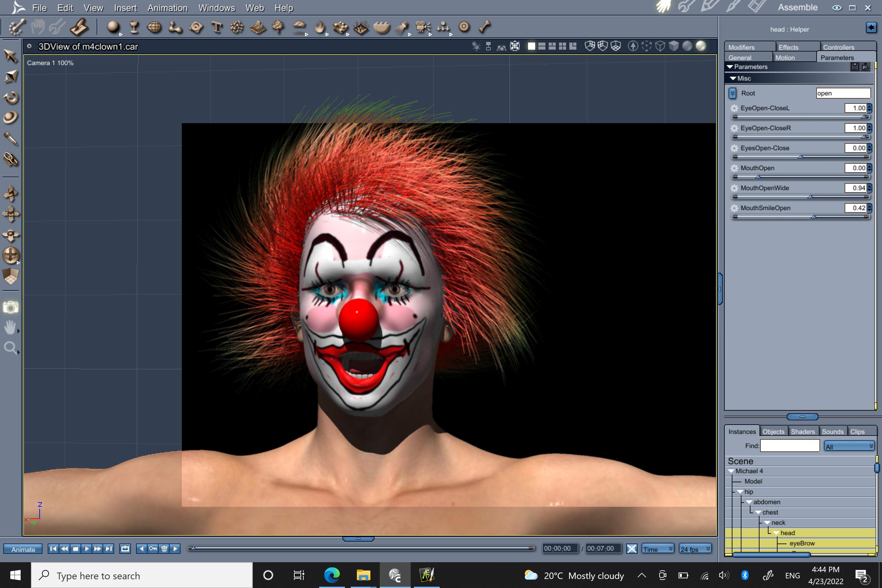Adjust the MouthSmileOpen slider
This screenshot has height=588, width=882.
pyautogui.click(x=813, y=217)
